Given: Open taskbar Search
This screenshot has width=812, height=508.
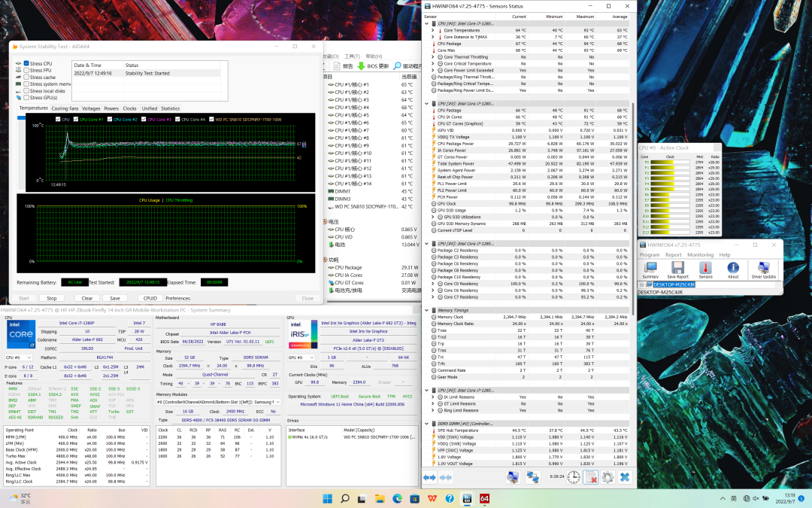Looking at the screenshot, I should coord(344,499).
